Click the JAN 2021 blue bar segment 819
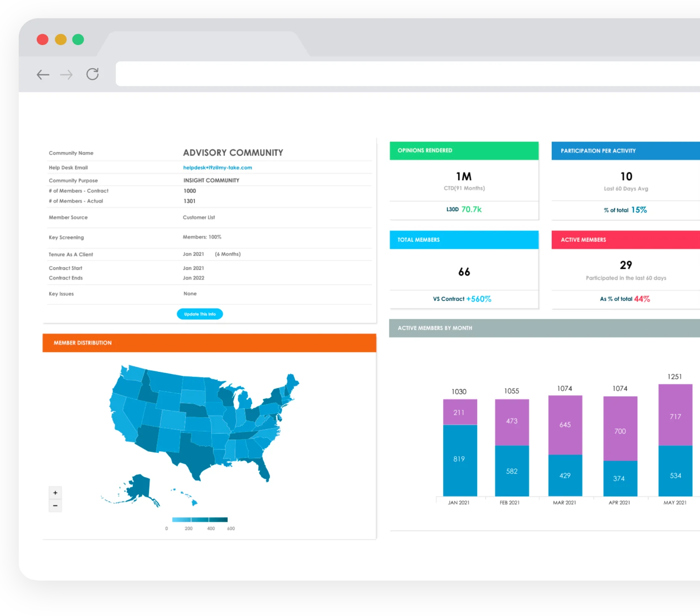This screenshot has height=616, width=700. [460, 460]
